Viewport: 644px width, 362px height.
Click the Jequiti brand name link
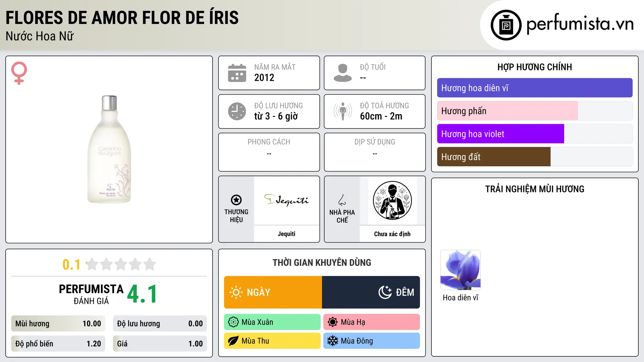tap(286, 234)
